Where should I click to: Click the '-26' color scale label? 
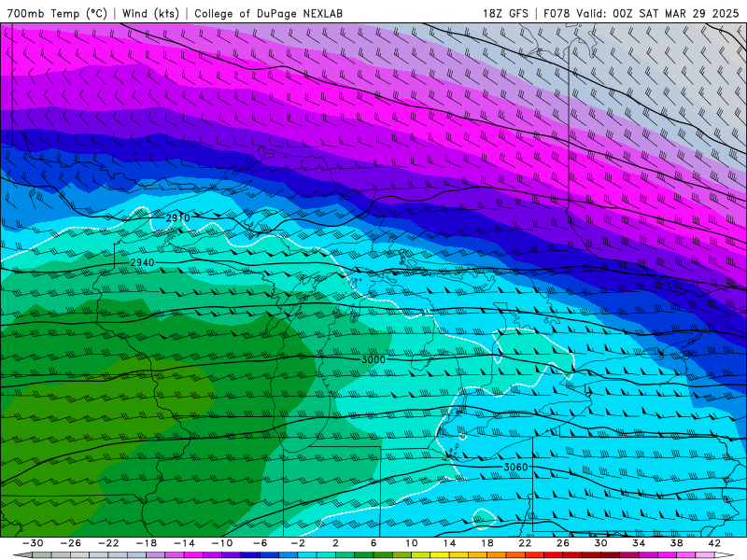(71, 543)
